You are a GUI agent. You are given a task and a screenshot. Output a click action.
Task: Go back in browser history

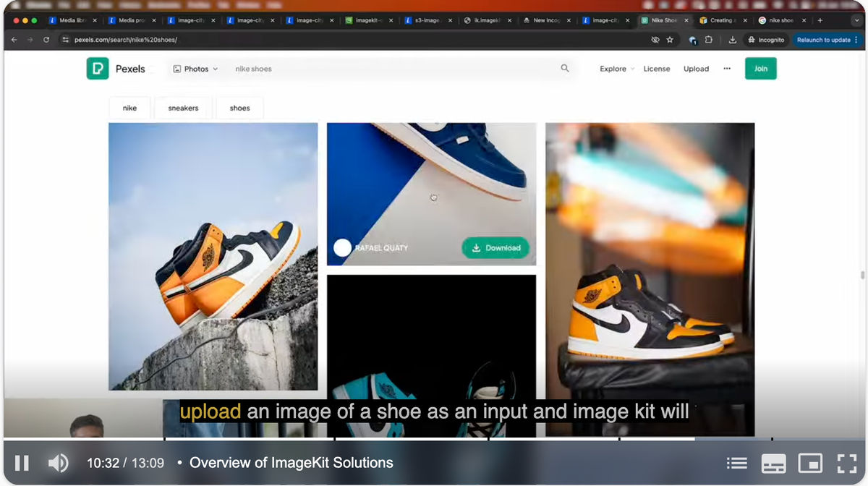tap(14, 40)
